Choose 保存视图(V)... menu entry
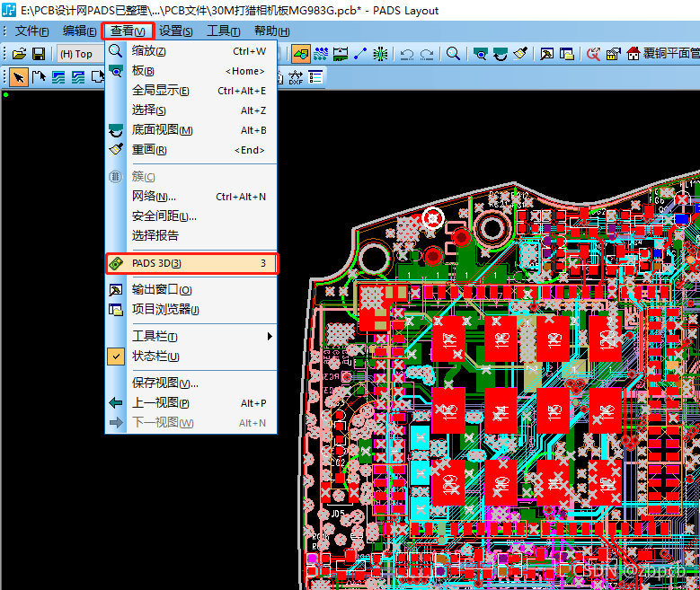Image resolution: width=700 pixels, height=590 pixels. (191, 383)
